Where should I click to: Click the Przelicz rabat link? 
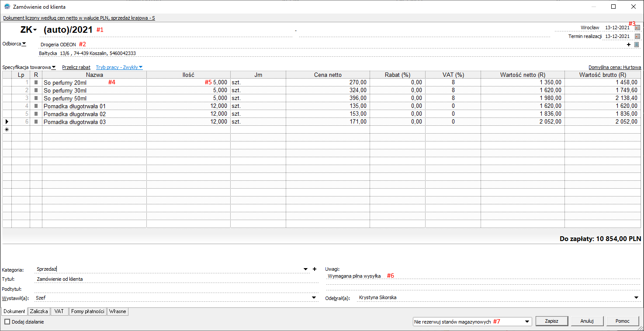click(x=76, y=67)
